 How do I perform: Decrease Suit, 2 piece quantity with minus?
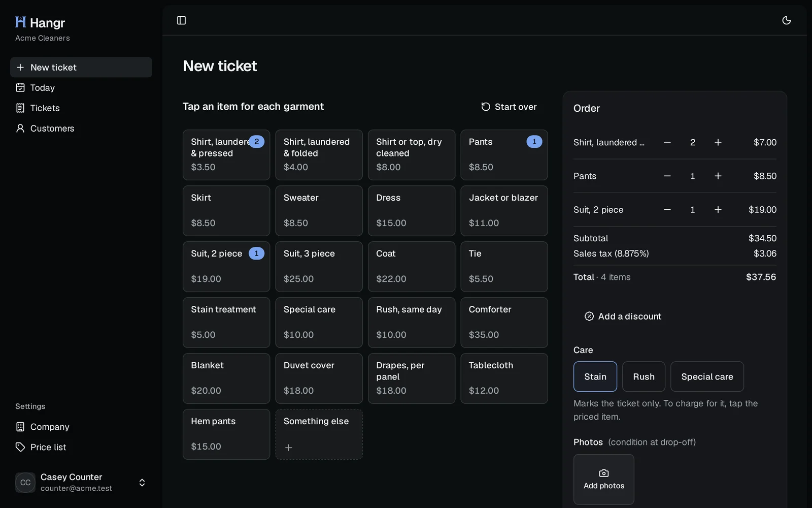coord(667,209)
